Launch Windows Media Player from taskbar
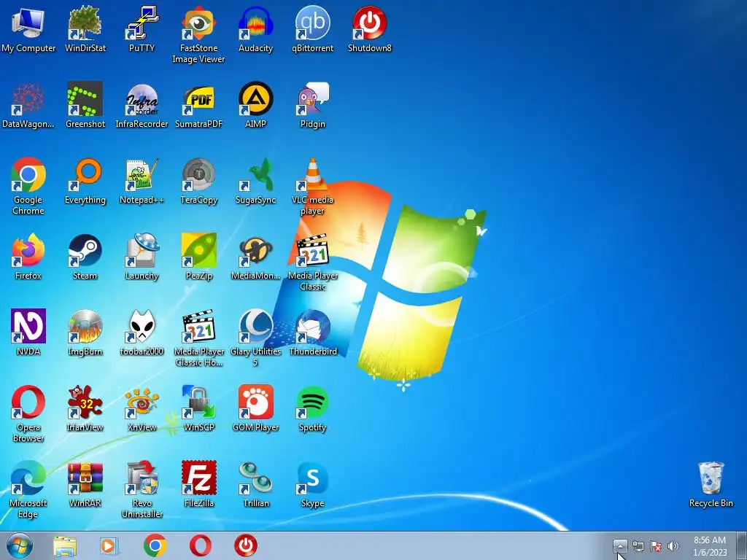 pos(109,546)
